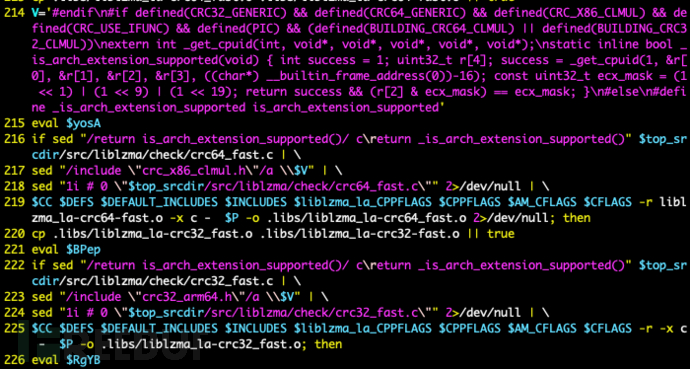Click the text 'eval $RgYB'
The width and height of the screenshot is (690, 369).
click(x=66, y=360)
